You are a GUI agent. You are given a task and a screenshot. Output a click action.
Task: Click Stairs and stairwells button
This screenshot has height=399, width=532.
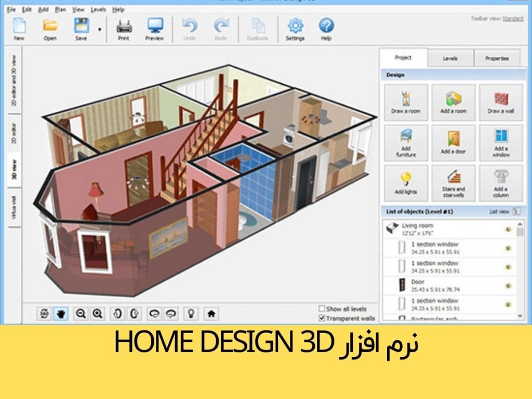tap(453, 183)
